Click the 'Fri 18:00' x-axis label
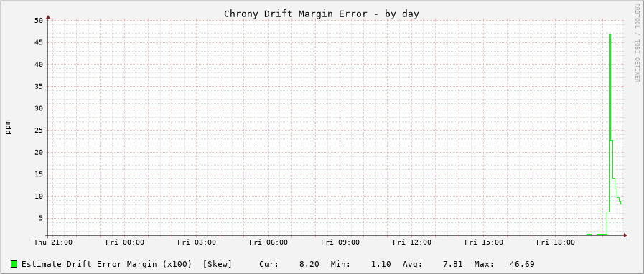 click(556, 242)
